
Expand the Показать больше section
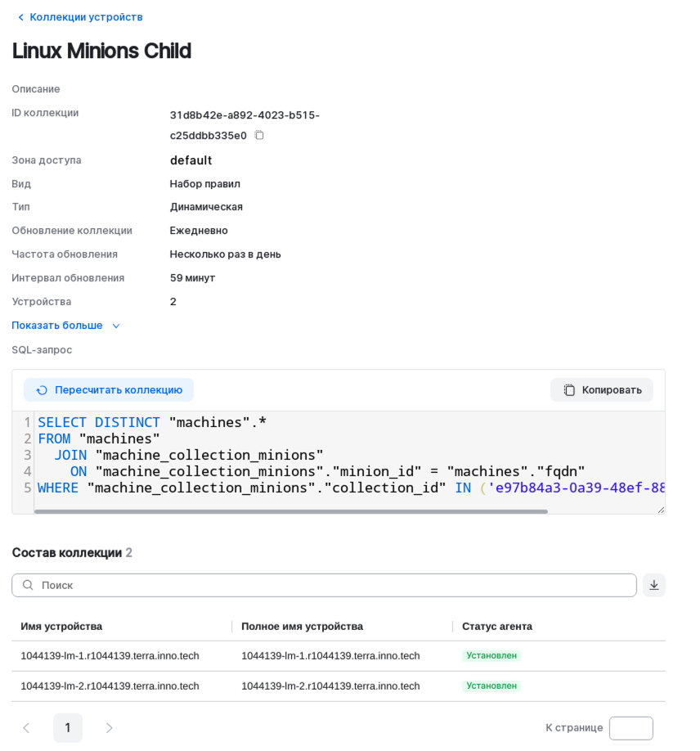coord(57,326)
